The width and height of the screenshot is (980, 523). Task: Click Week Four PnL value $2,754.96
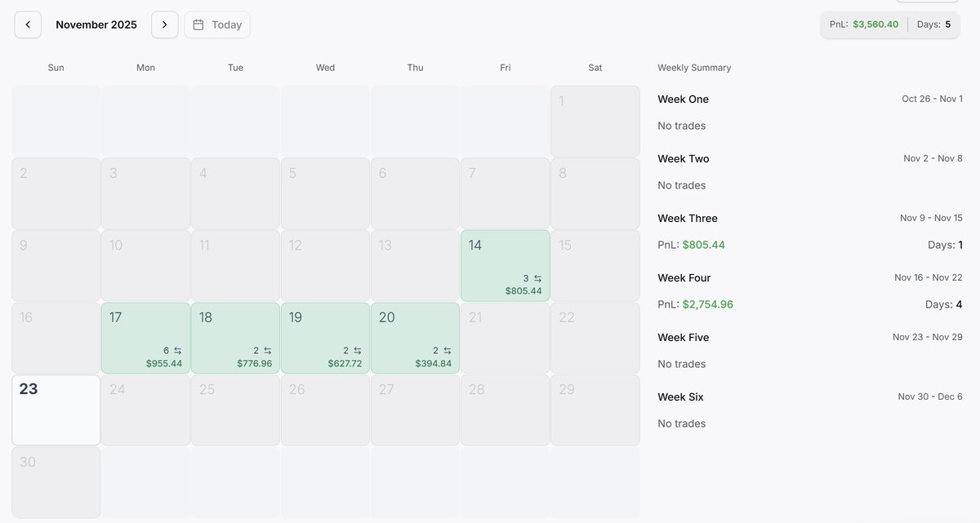[x=708, y=304]
